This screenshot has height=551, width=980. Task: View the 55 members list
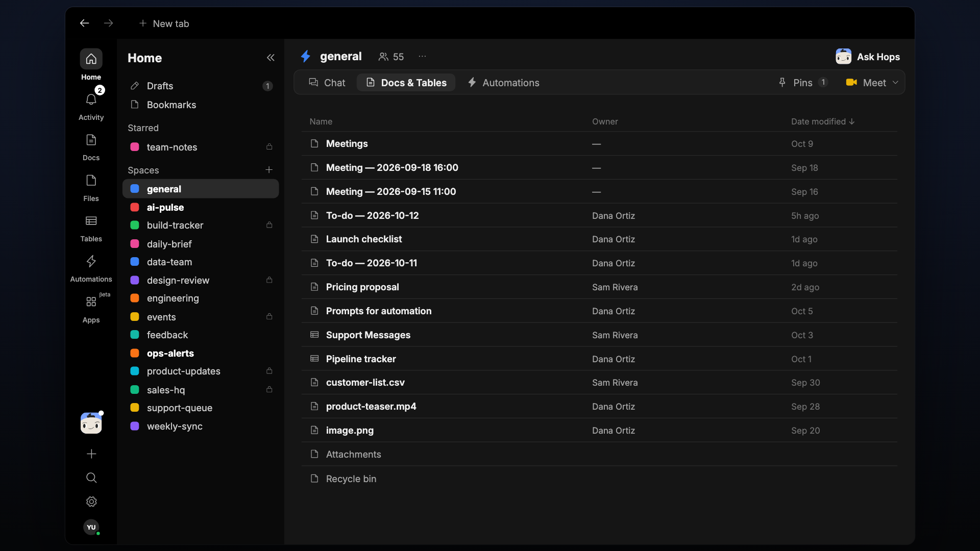pyautogui.click(x=391, y=57)
